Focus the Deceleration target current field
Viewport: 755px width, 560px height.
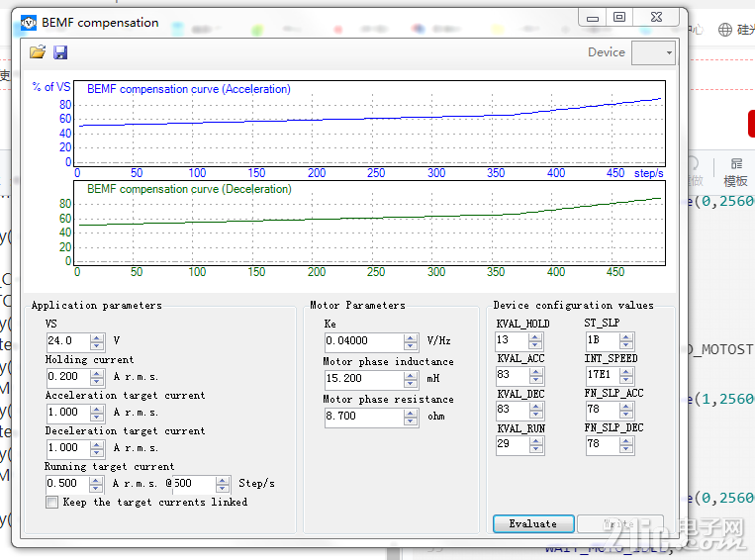coord(68,448)
